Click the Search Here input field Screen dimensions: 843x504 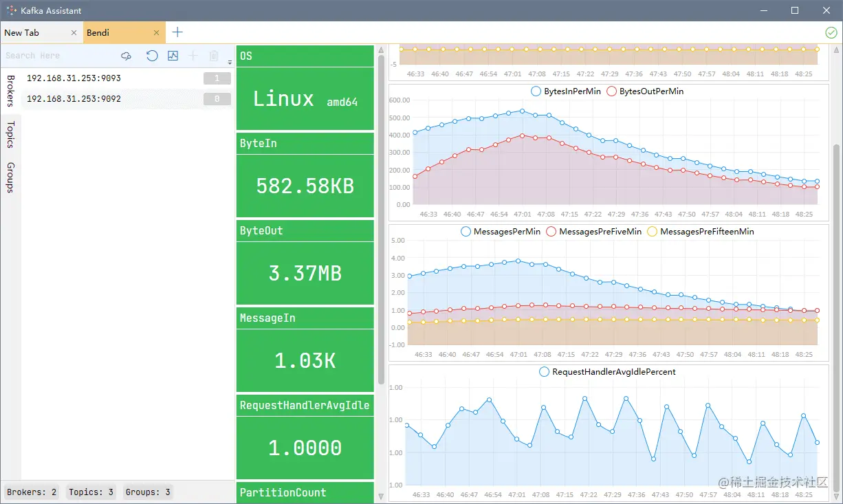pos(58,56)
